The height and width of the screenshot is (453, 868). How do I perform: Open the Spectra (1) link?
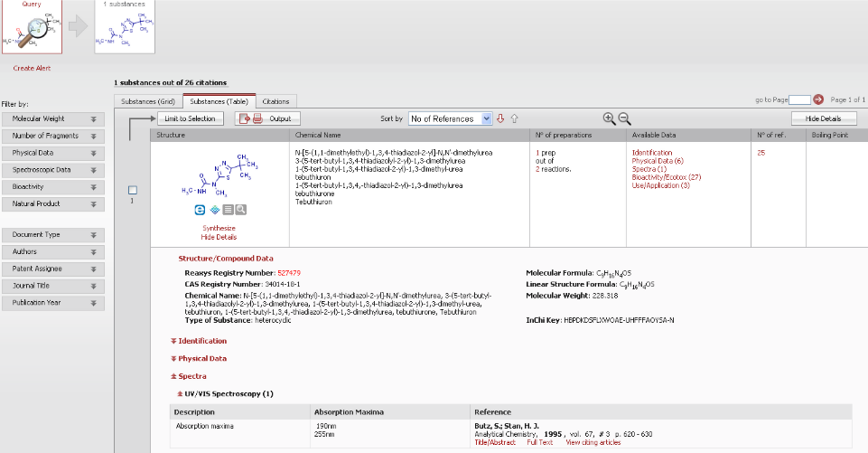click(649, 169)
